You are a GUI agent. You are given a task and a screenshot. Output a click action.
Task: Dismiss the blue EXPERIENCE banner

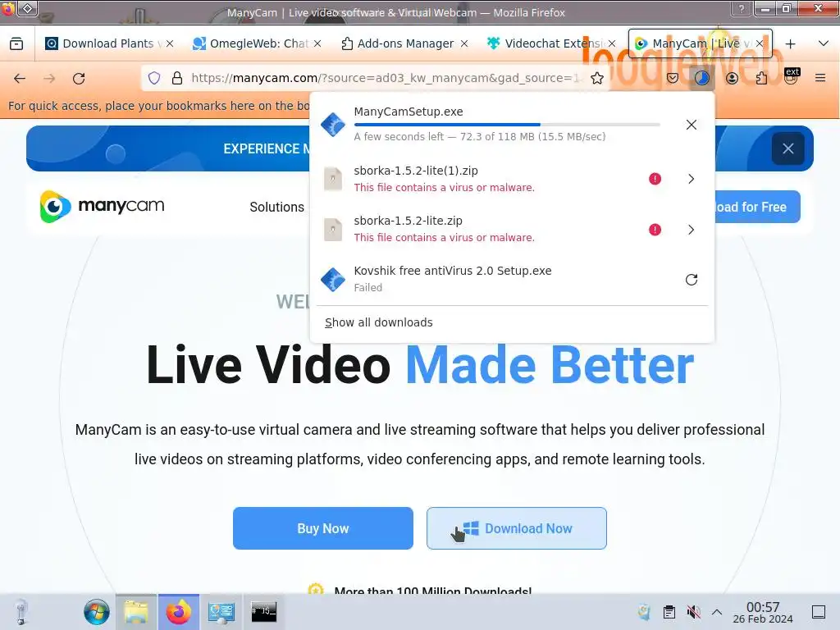(788, 148)
